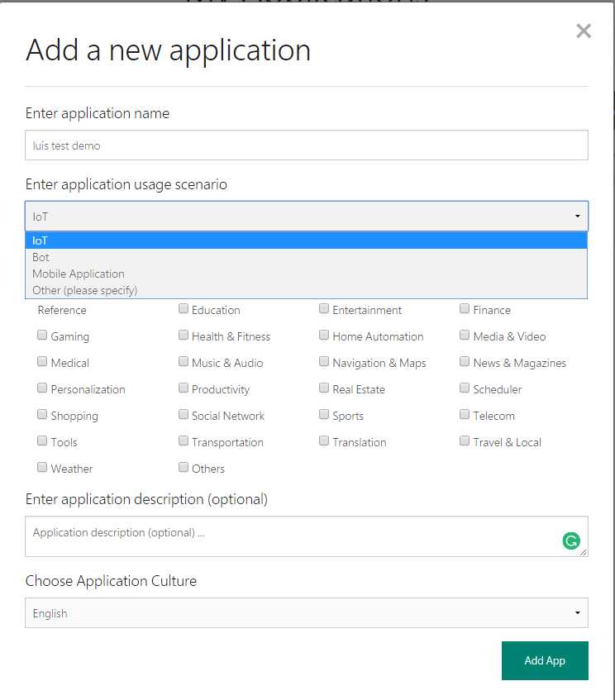Check the Home Automation checkbox
Screen dimensions: 615x700
click(324, 335)
